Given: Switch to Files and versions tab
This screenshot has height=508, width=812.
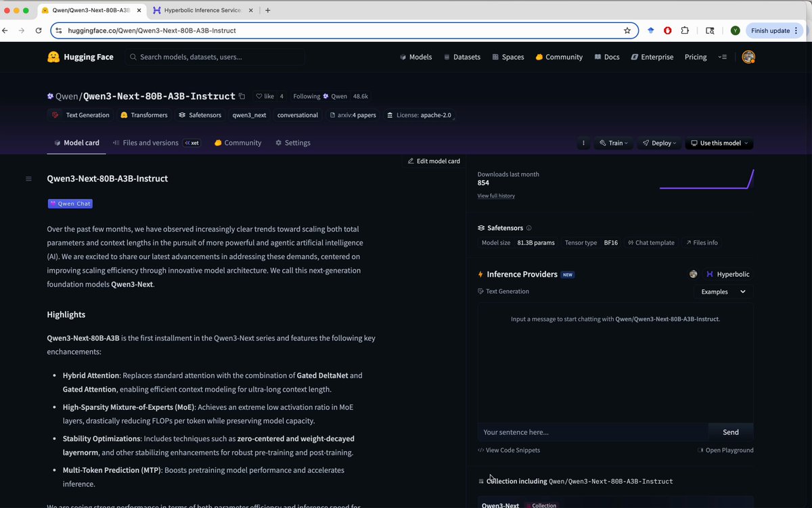Looking at the screenshot, I should pyautogui.click(x=156, y=143).
